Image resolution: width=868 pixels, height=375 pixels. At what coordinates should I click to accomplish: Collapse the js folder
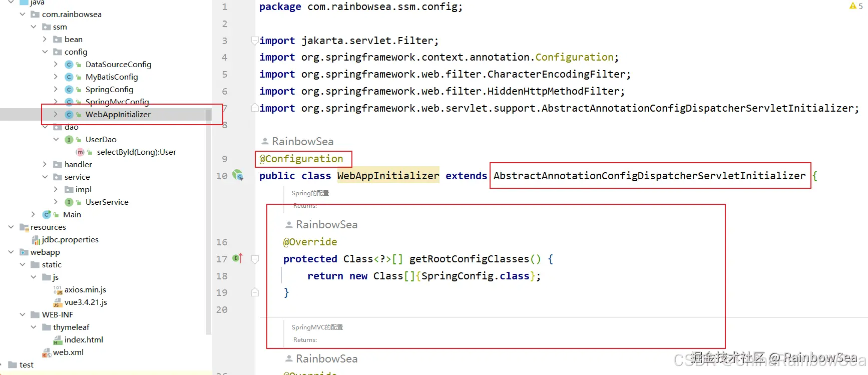34,277
